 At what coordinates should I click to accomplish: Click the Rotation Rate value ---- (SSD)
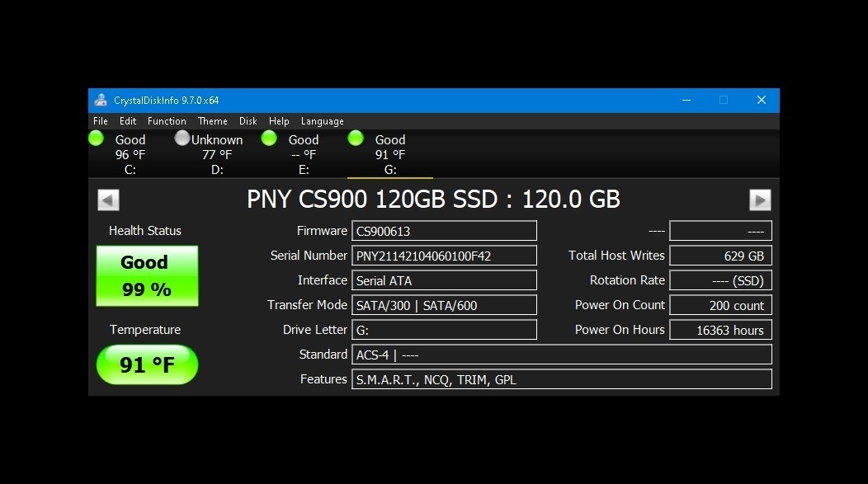tap(721, 280)
